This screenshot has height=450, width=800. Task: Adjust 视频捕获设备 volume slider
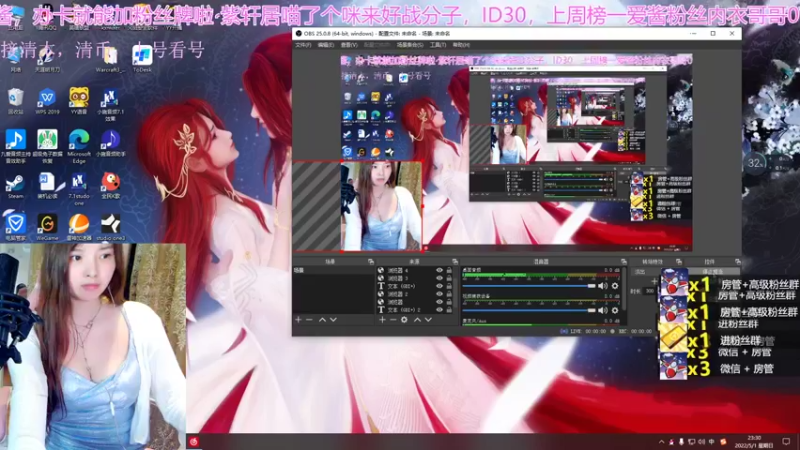[529, 310]
